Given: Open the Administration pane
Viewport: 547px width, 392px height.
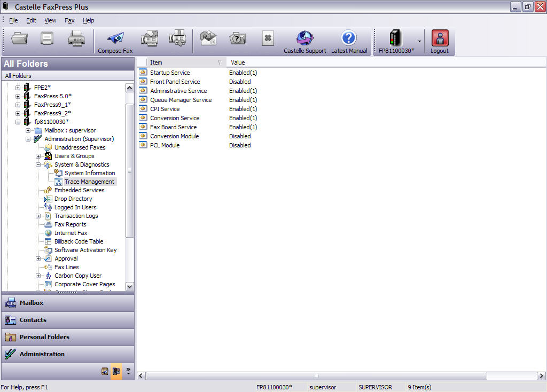Looking at the screenshot, I should tap(68, 354).
